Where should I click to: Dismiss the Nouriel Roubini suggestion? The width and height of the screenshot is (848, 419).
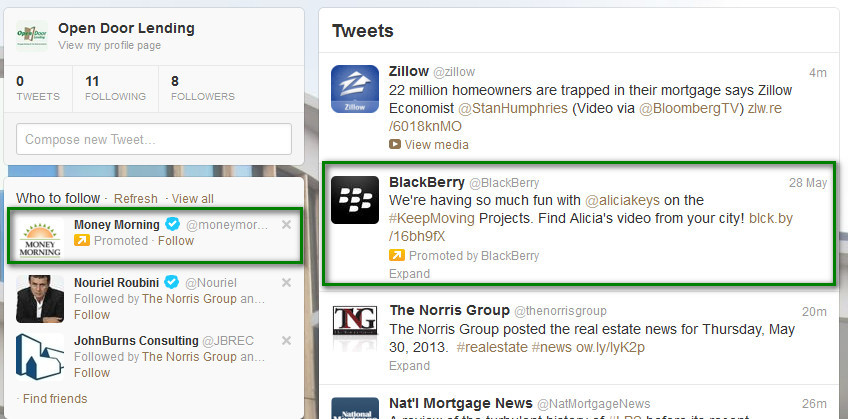coord(287,282)
